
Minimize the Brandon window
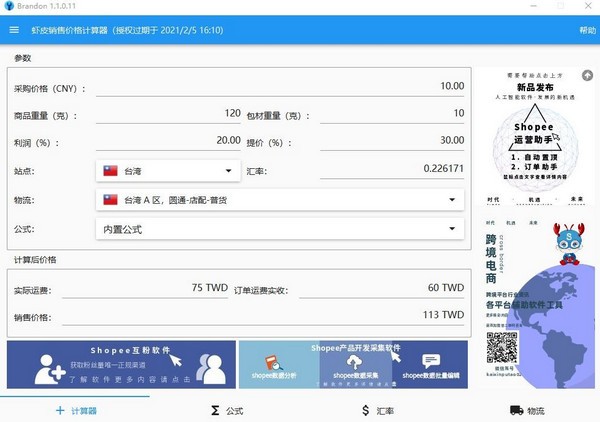coord(533,6)
